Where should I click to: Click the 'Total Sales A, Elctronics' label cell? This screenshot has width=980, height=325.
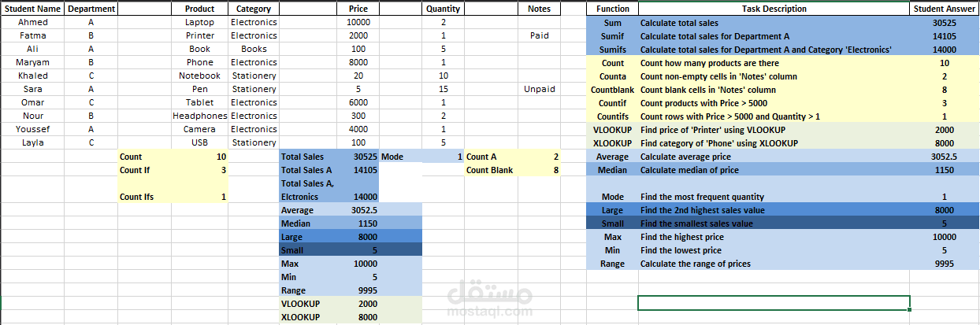point(329,190)
